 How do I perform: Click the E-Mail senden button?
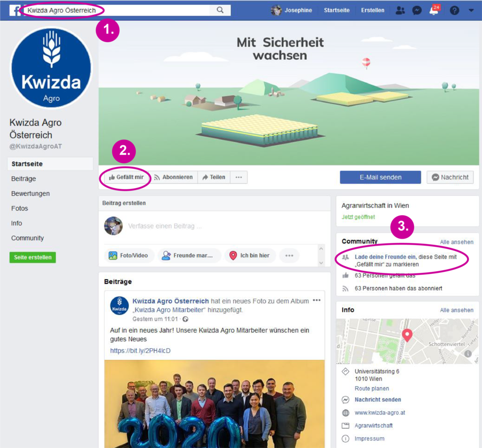[x=380, y=177]
